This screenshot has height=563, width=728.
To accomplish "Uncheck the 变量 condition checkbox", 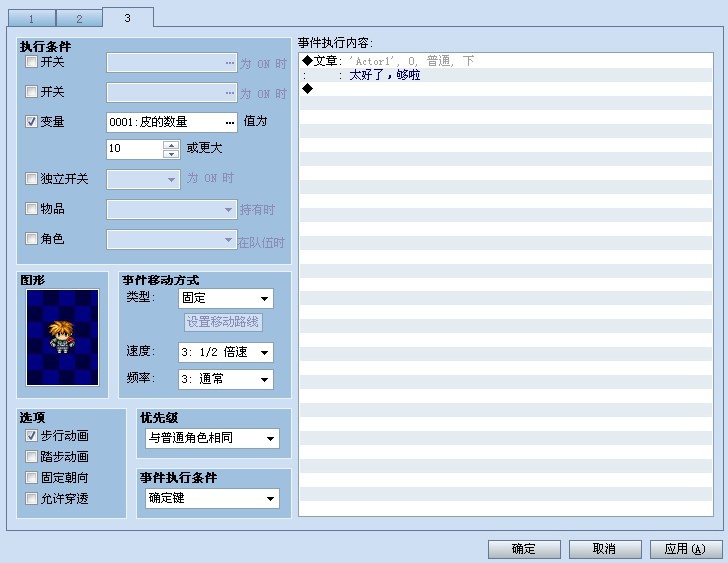I will click(31, 122).
